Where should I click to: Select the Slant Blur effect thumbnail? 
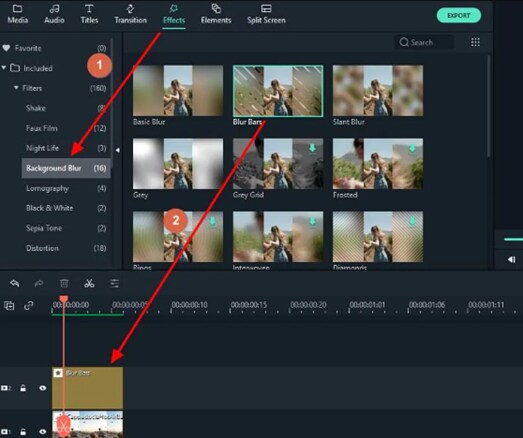tap(378, 91)
